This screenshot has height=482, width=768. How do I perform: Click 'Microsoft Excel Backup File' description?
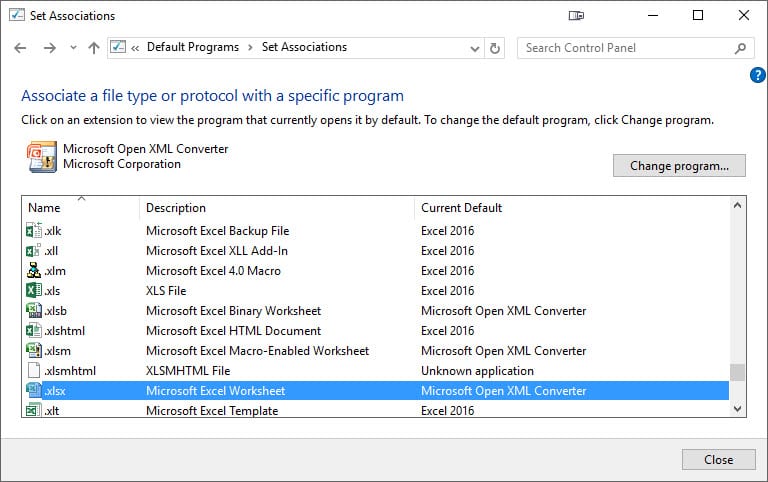click(217, 231)
